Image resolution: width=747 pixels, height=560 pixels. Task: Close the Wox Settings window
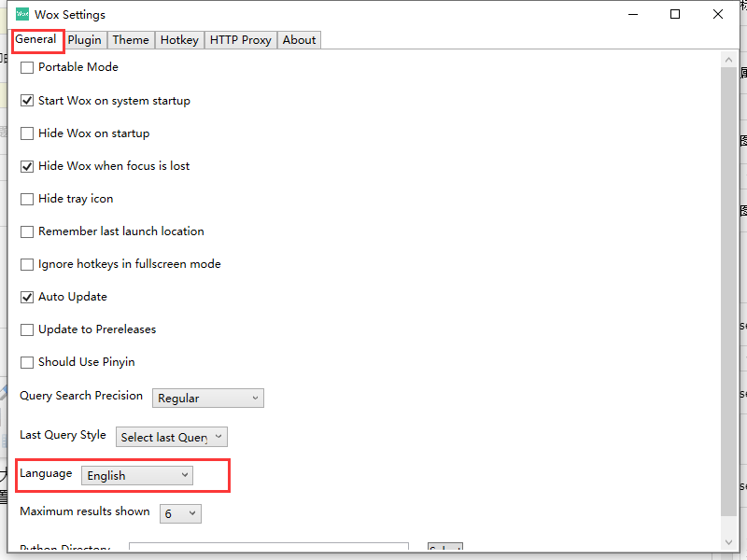click(718, 14)
